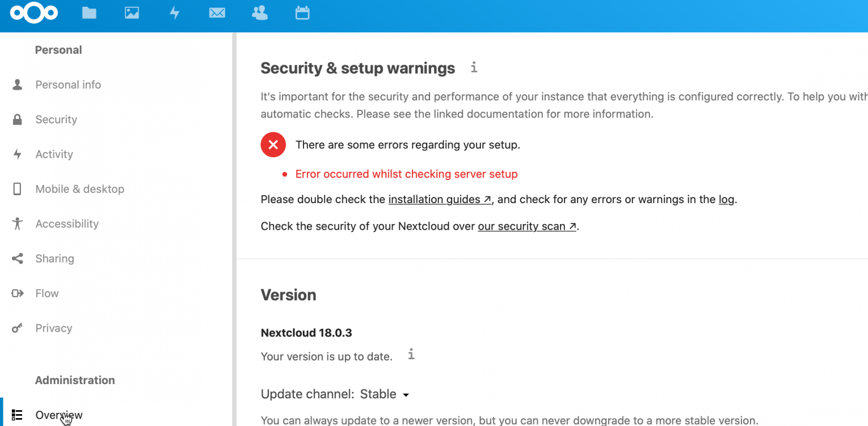Open the Calendar app icon
The width and height of the screenshot is (868, 426).
pyautogui.click(x=302, y=12)
